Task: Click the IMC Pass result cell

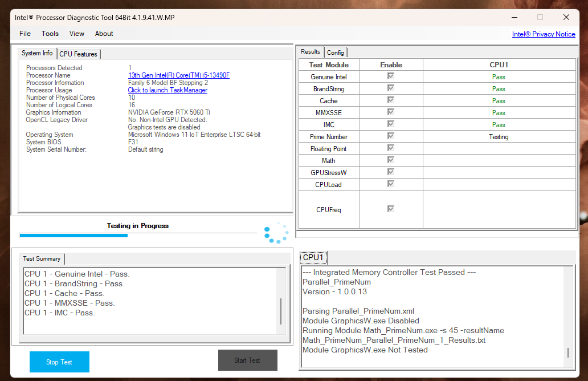Action: click(499, 125)
